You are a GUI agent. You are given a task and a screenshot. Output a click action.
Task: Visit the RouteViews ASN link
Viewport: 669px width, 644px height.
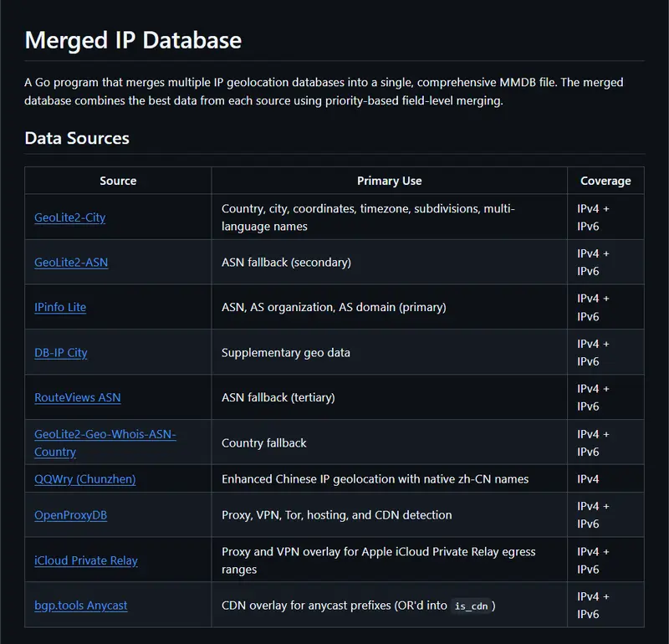pos(78,398)
